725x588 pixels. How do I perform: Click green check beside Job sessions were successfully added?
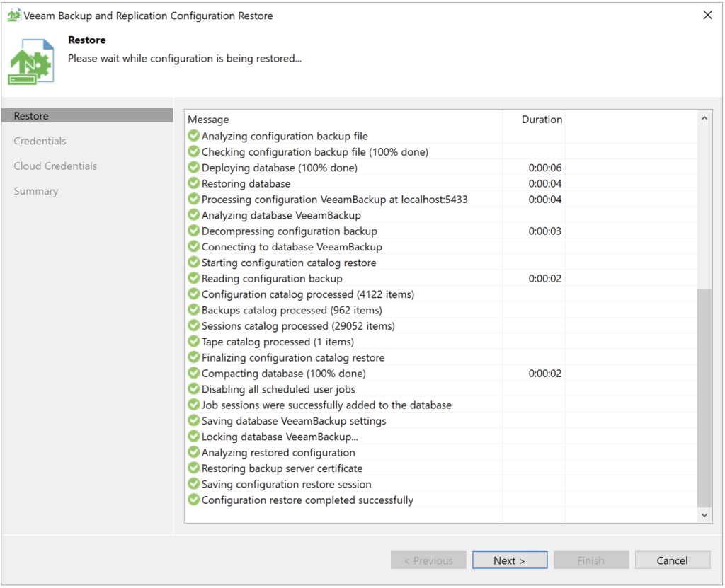(194, 405)
